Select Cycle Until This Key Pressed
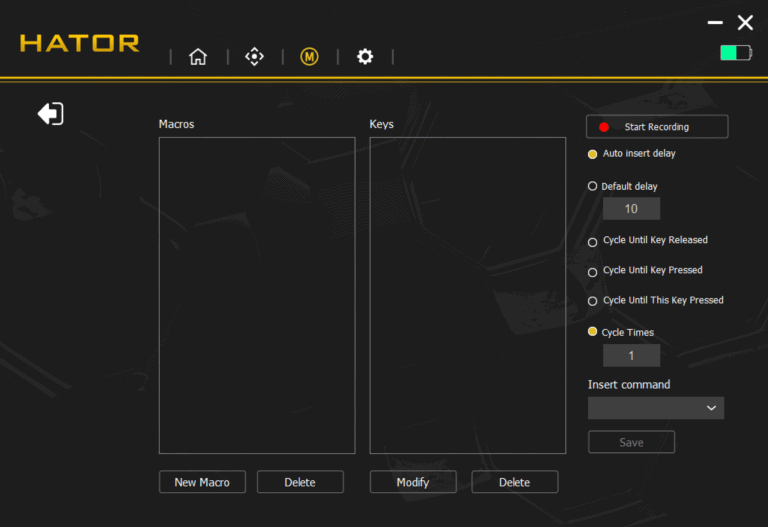 pyautogui.click(x=593, y=301)
